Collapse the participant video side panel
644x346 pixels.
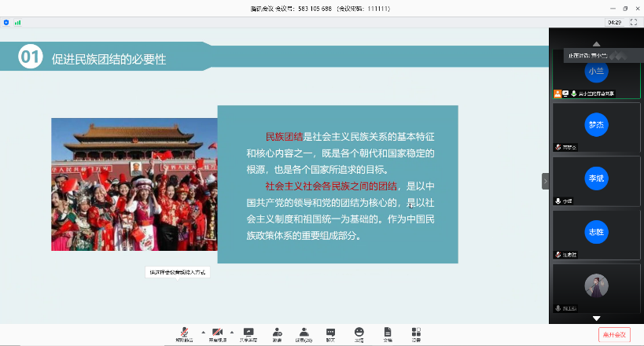click(x=545, y=181)
